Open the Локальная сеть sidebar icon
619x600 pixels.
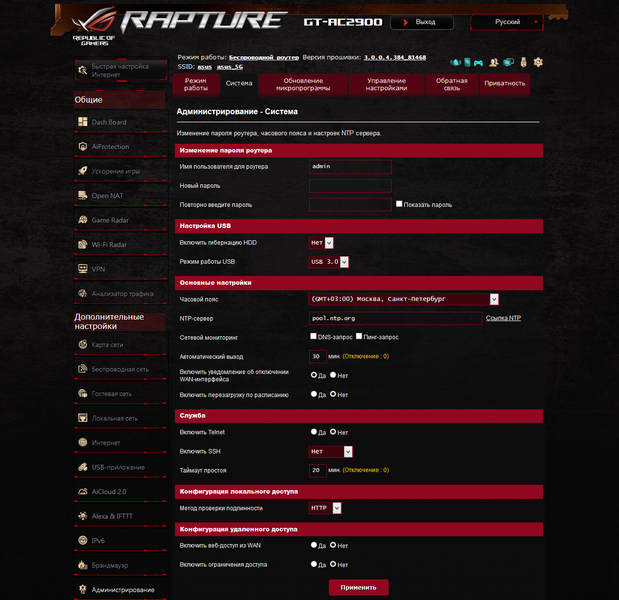coord(83,418)
